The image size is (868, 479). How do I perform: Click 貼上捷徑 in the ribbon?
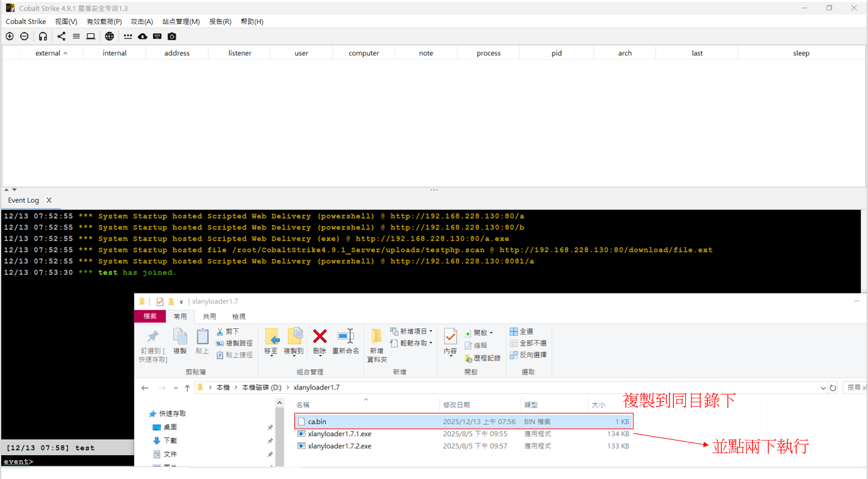[234, 355]
